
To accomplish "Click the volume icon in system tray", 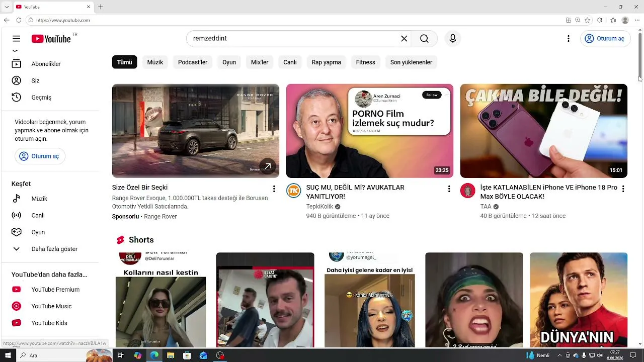I will point(600,355).
